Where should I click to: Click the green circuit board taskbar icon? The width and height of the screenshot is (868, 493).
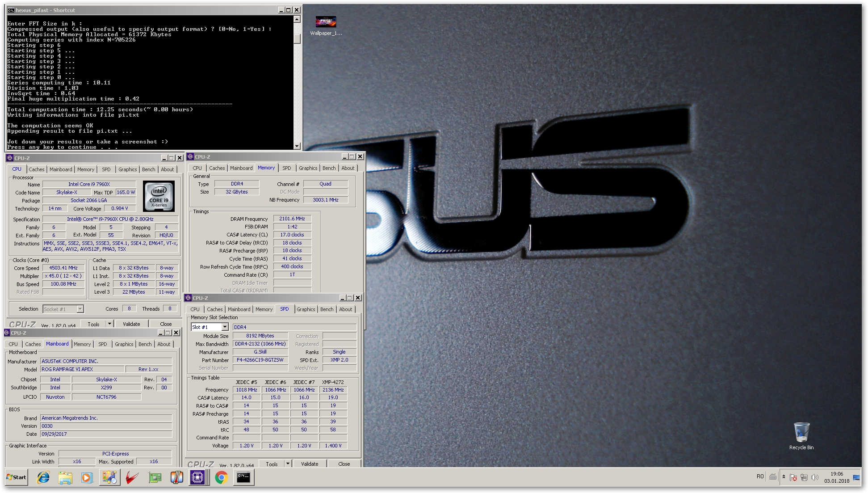[x=155, y=477]
